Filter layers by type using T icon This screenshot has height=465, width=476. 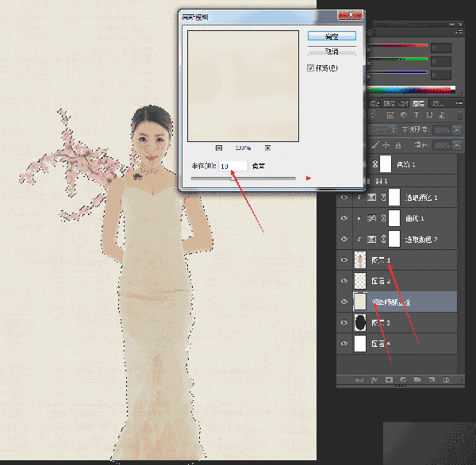(x=416, y=115)
